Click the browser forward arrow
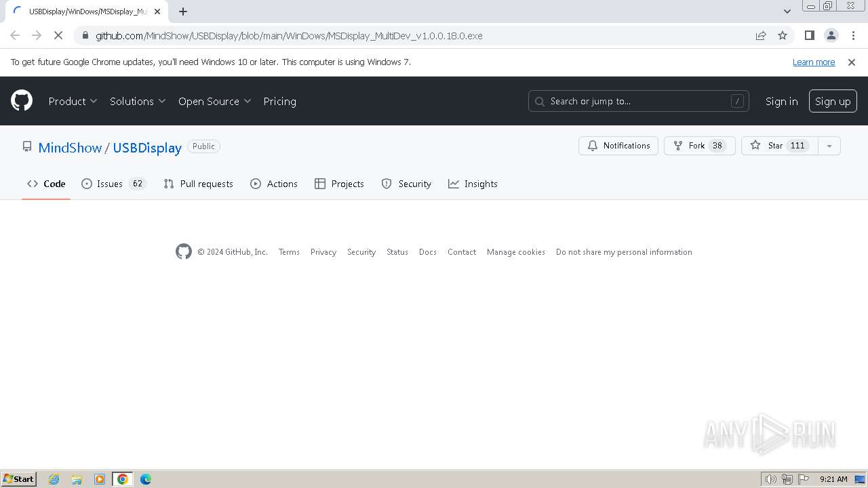The height and width of the screenshot is (488, 868). point(37,35)
